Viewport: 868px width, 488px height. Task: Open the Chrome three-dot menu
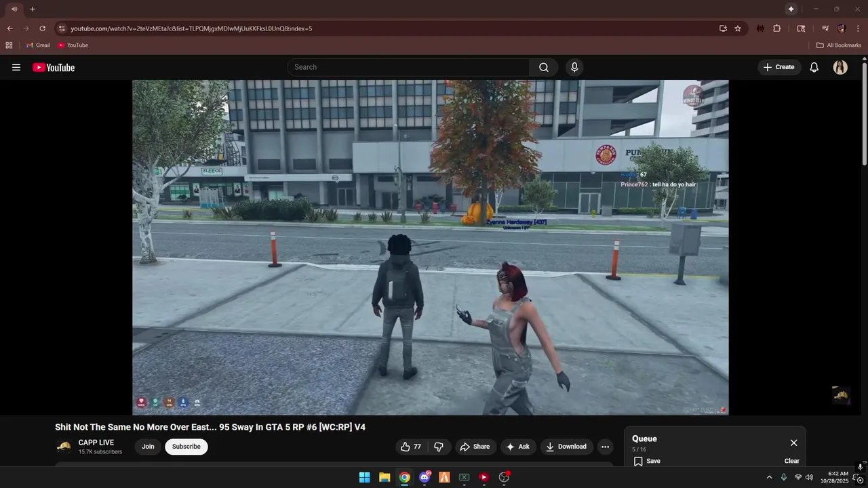858,28
